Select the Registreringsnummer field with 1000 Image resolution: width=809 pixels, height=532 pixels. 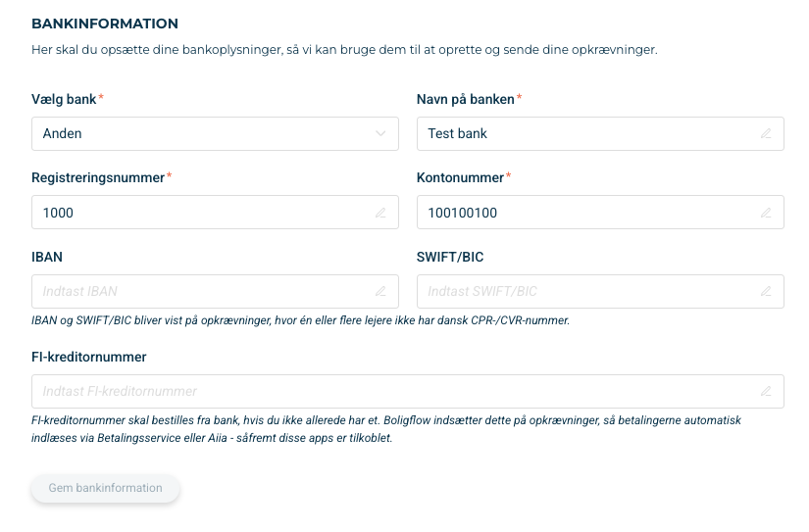click(215, 213)
